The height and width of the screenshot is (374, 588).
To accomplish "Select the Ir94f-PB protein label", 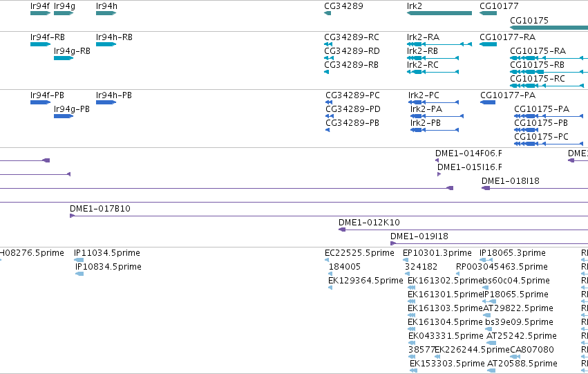I will pos(47,95).
